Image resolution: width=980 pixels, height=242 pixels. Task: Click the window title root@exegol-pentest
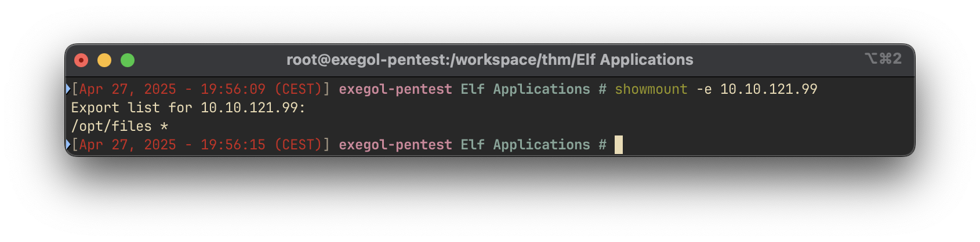click(490, 60)
